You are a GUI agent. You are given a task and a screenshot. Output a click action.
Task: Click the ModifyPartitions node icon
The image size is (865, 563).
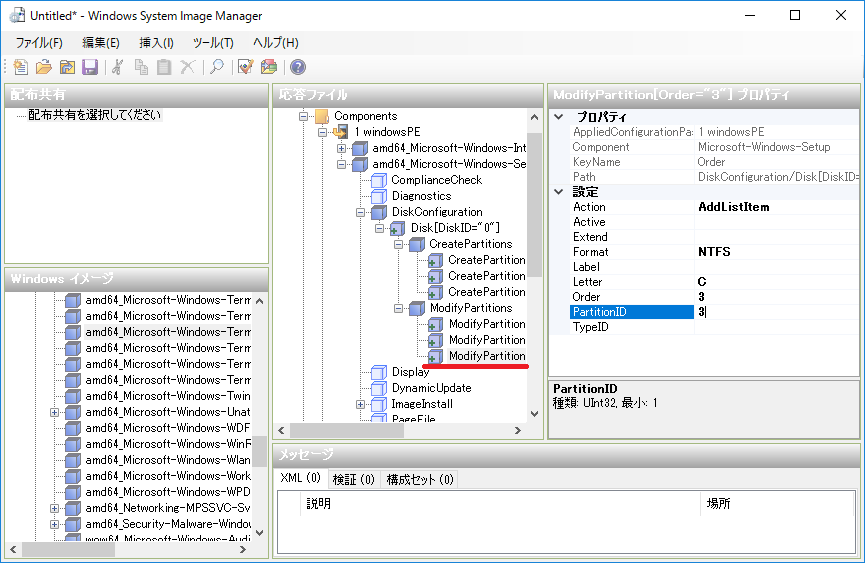click(417, 308)
